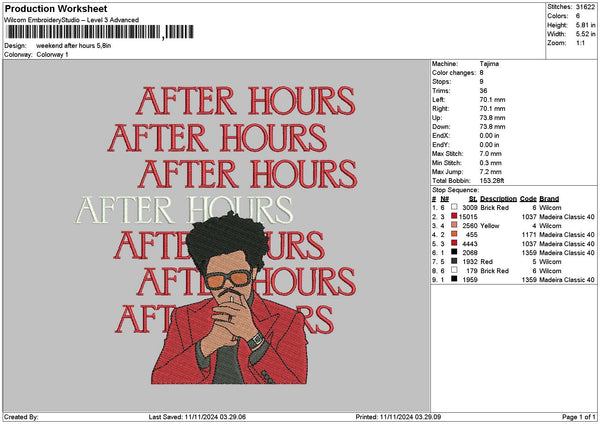Click the white swatch in stop row 1
The height and width of the screenshot is (424, 600).
(x=454, y=207)
